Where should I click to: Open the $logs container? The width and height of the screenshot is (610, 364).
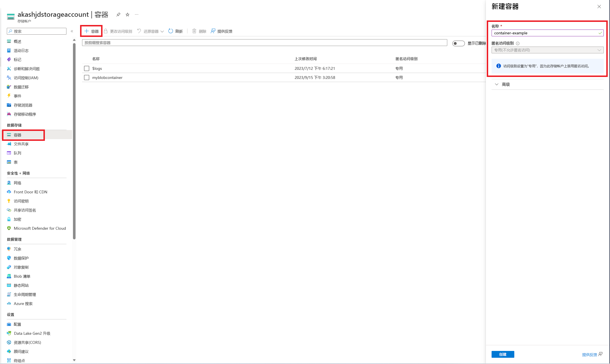click(x=97, y=68)
